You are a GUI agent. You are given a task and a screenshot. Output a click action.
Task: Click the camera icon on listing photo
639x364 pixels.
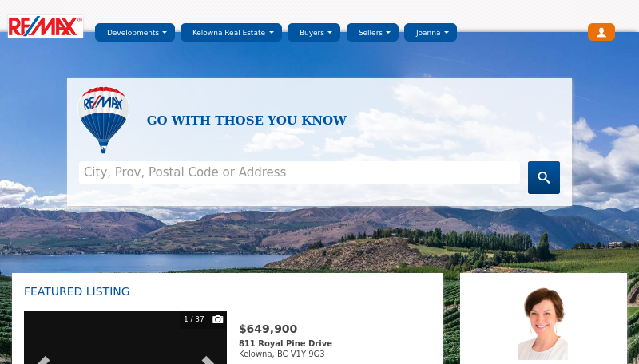pyautogui.click(x=217, y=319)
